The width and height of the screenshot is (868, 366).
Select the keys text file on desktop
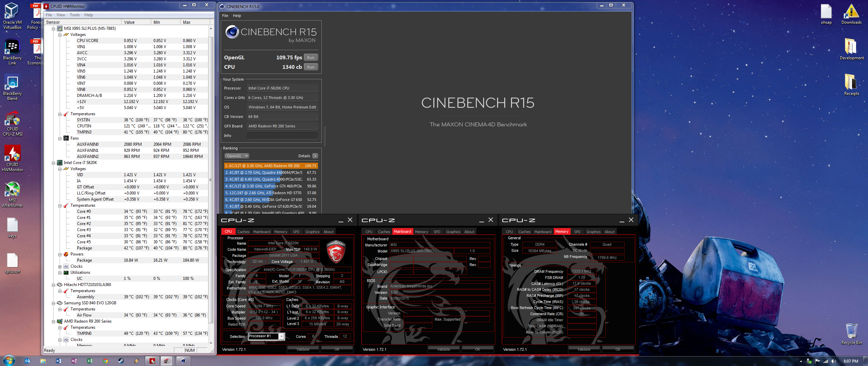(x=12, y=227)
